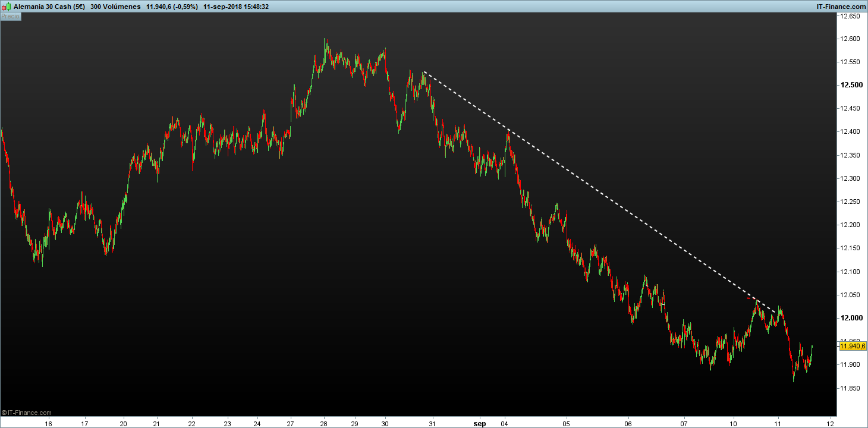
Task: Click the '29' date on the time axis
Action: 354,424
